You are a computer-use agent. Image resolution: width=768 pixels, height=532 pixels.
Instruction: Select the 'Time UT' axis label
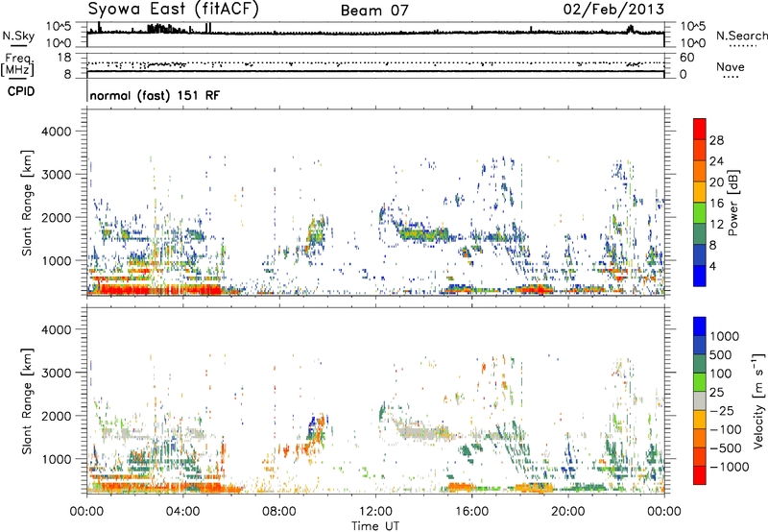click(375, 525)
